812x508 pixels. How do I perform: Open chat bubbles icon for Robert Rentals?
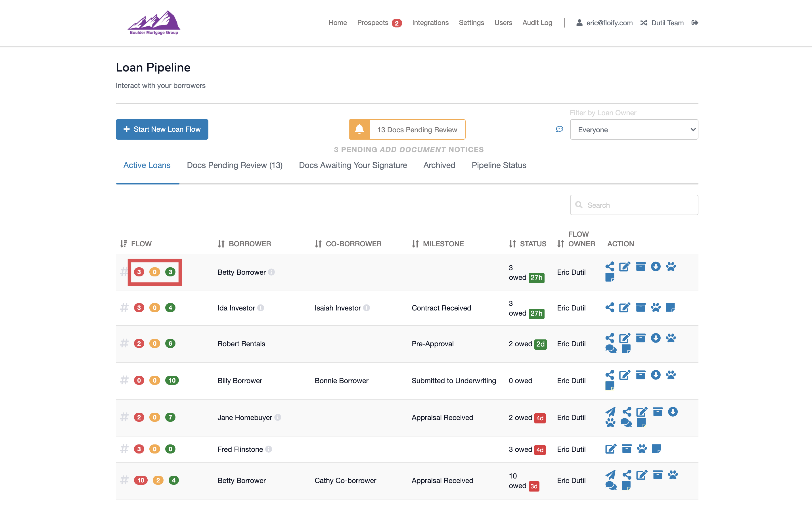point(611,349)
